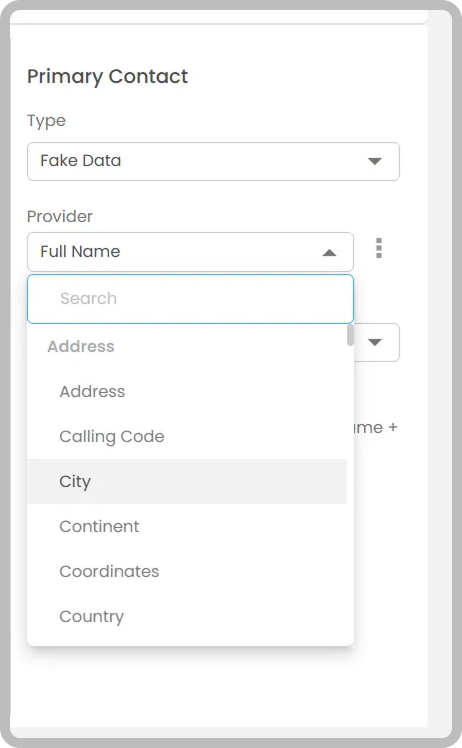Select Coordinates in the provider list
Image resolution: width=462 pixels, height=748 pixels.
pyautogui.click(x=187, y=571)
